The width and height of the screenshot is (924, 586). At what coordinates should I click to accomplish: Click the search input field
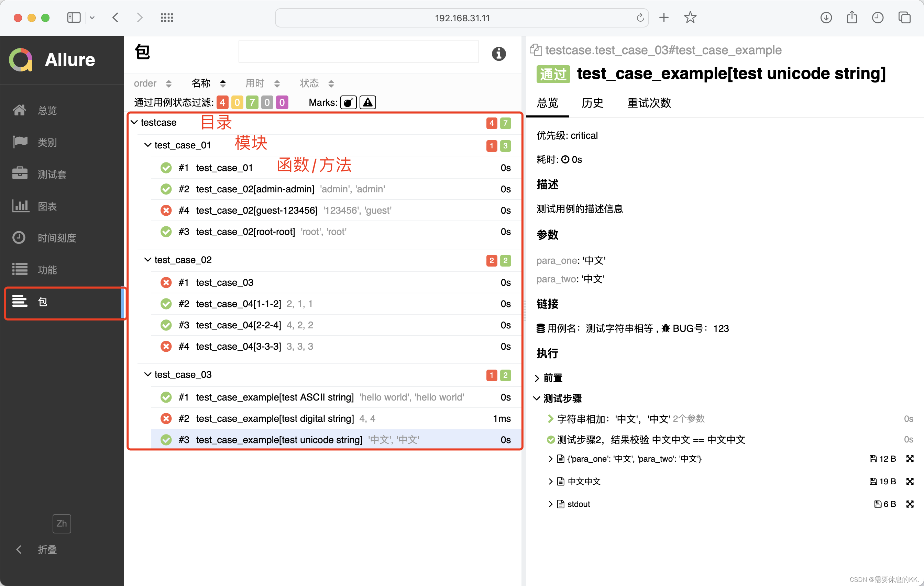359,52
